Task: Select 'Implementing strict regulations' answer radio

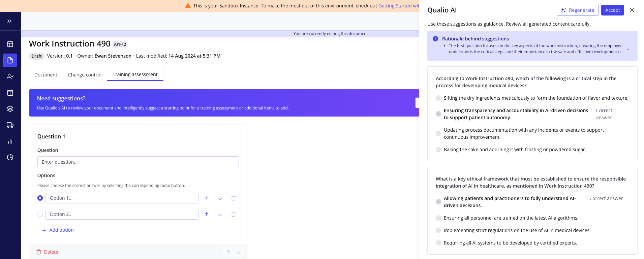Action: tap(438, 230)
